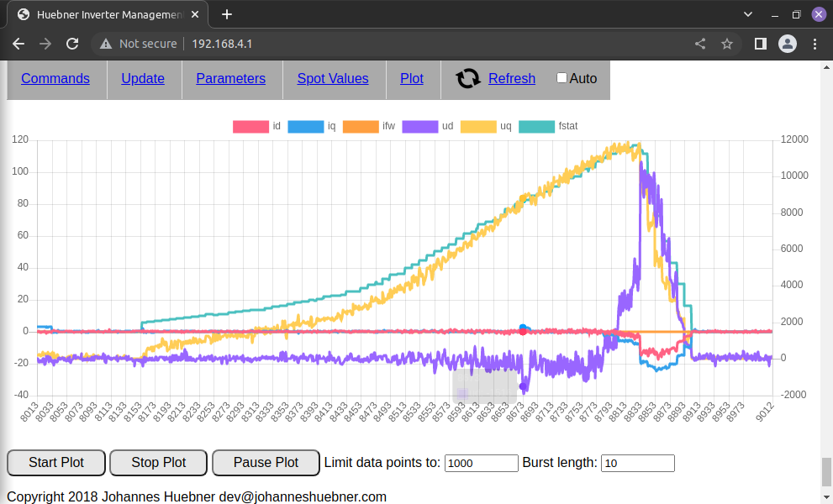Image resolution: width=833 pixels, height=504 pixels.
Task: Focus the Burst length input field
Action: point(637,463)
